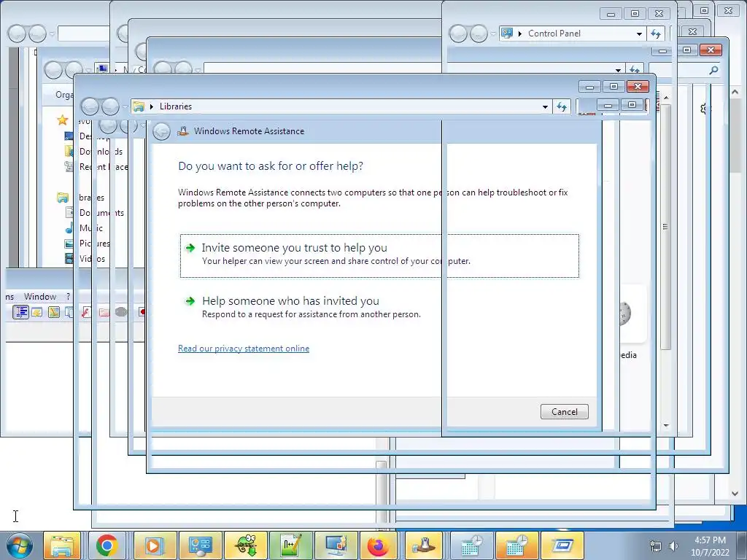
Task: Click the right window's scroll up arrow
Action: coord(735,92)
